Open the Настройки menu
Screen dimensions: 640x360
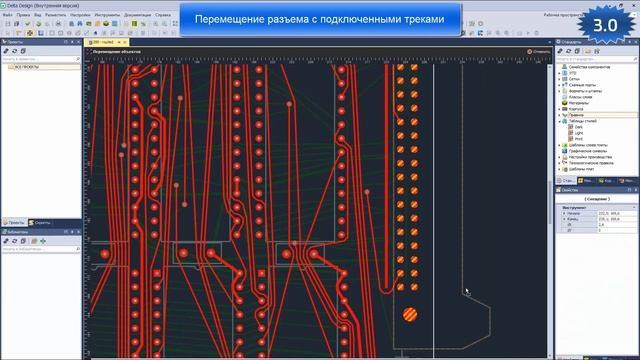80,15
